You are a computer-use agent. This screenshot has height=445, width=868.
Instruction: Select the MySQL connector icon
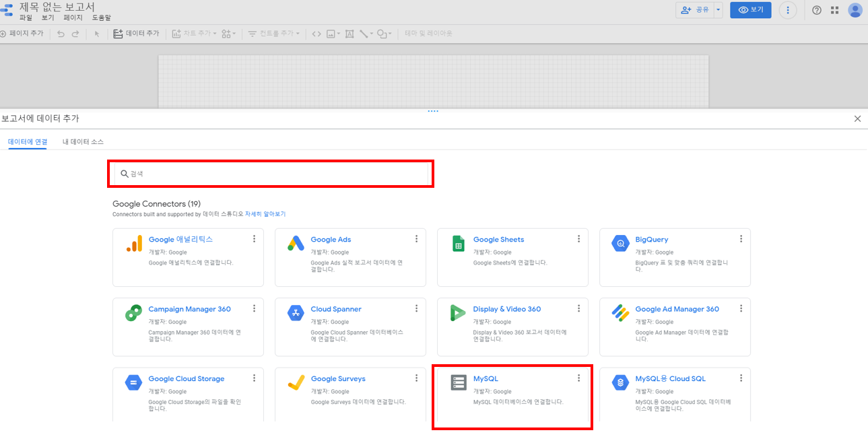459,382
